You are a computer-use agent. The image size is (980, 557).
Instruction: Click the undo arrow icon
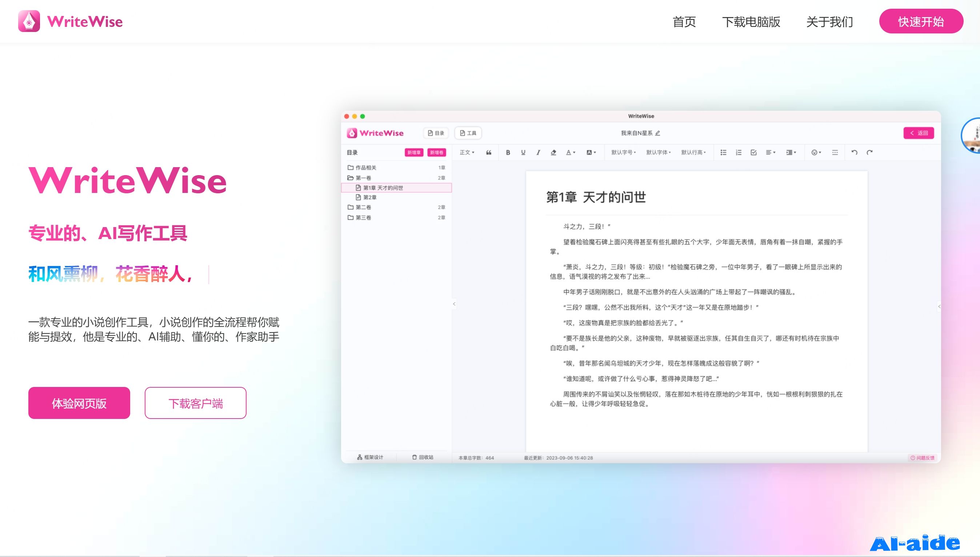pyautogui.click(x=855, y=152)
